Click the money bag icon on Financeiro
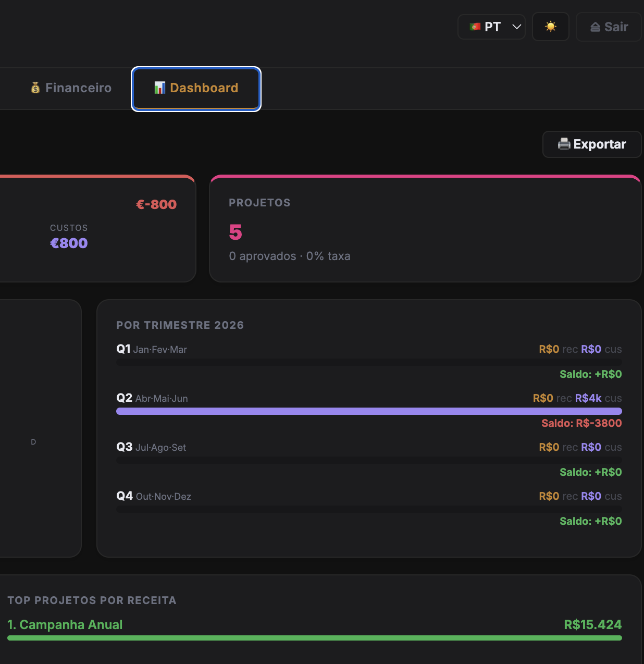Screen dimensions: 644x664 35,88
